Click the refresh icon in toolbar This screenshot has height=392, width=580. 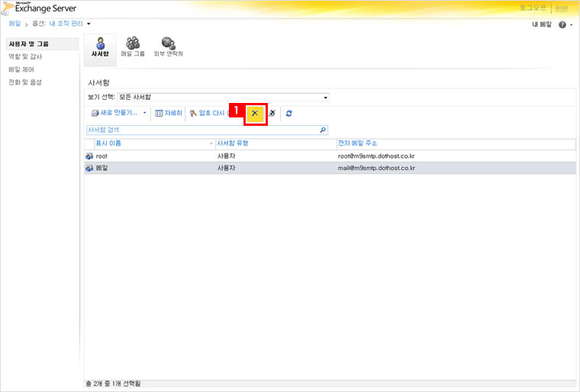(288, 113)
